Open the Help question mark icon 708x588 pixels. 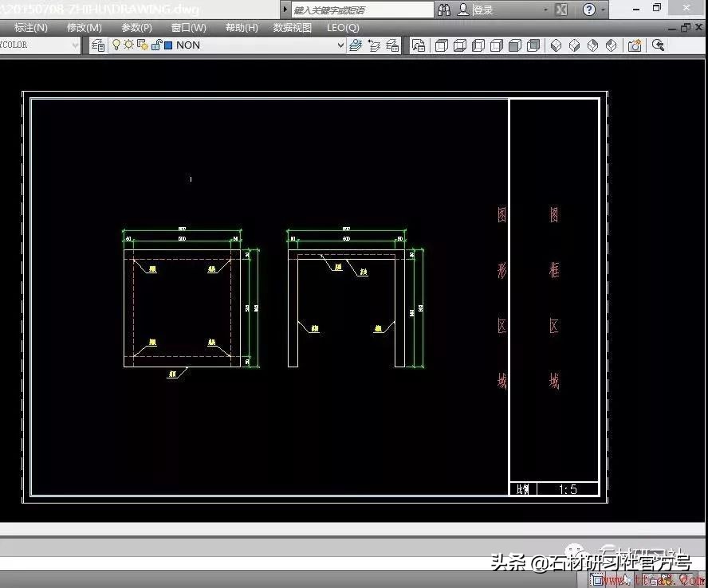tap(588, 10)
